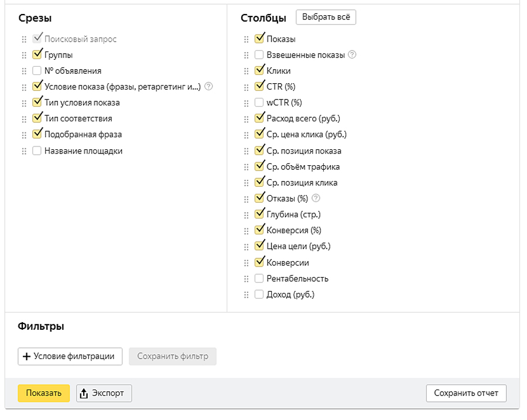
Task: Check the wCTR (%) checkbox
Action: pos(259,103)
